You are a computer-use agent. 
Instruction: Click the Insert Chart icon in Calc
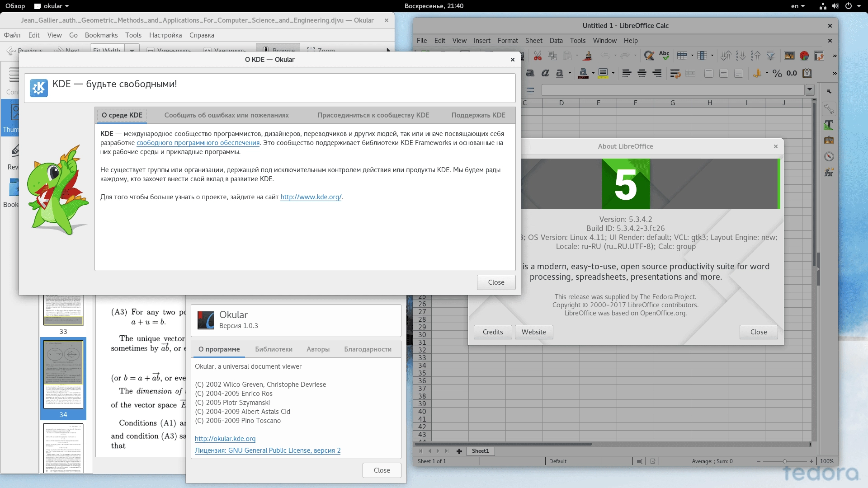[804, 56]
